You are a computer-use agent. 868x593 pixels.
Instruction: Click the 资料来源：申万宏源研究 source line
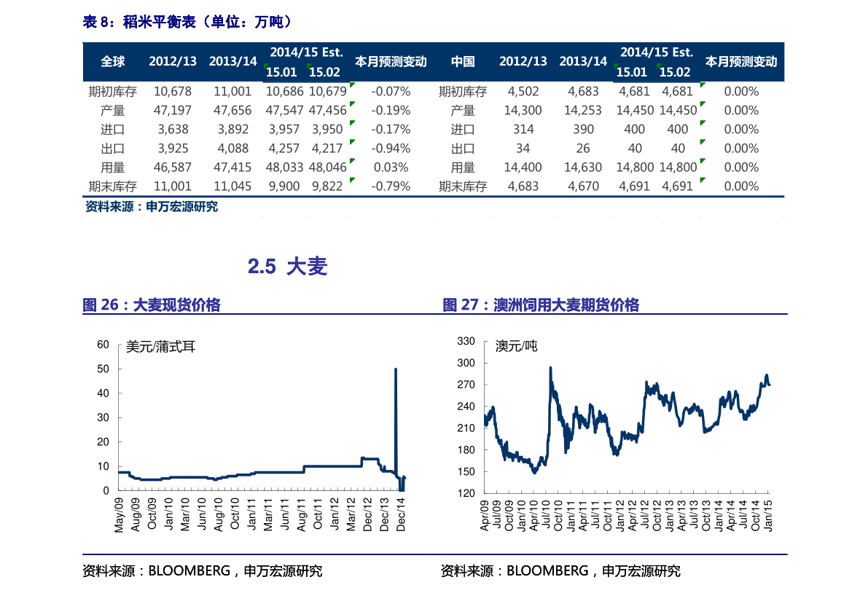(x=152, y=207)
